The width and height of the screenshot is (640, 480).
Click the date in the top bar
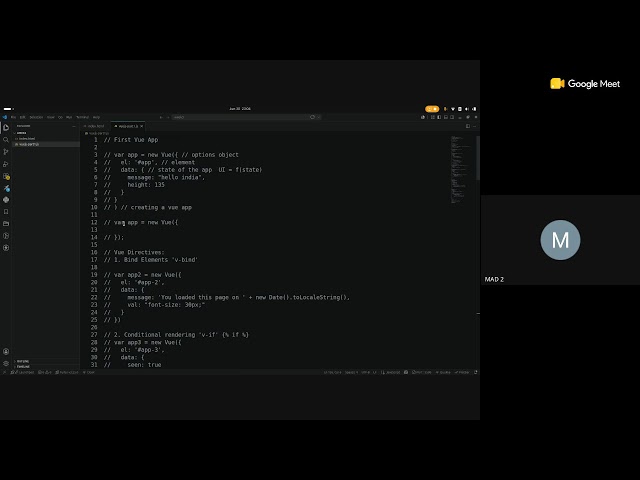click(x=240, y=109)
